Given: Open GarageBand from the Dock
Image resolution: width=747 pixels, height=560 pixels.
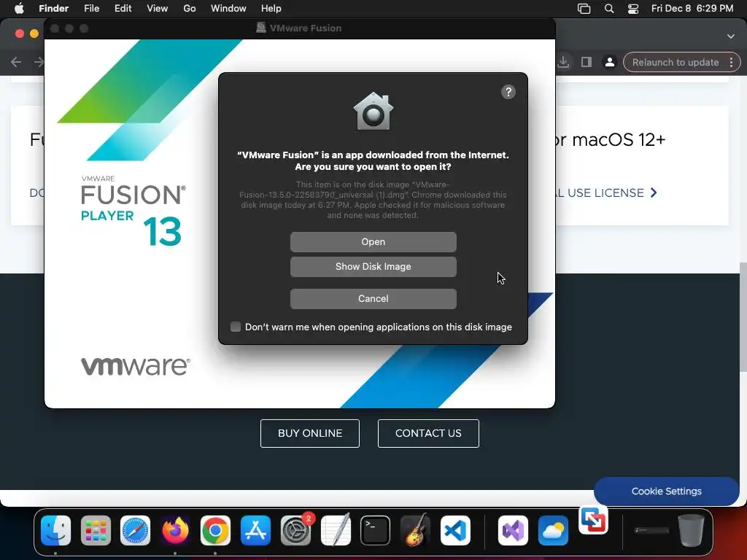Looking at the screenshot, I should tap(415, 531).
